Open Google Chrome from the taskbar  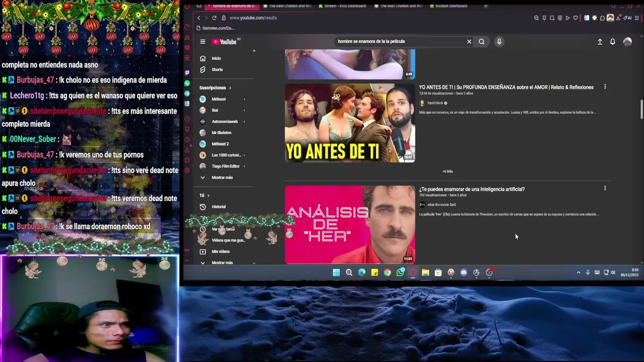click(387, 273)
